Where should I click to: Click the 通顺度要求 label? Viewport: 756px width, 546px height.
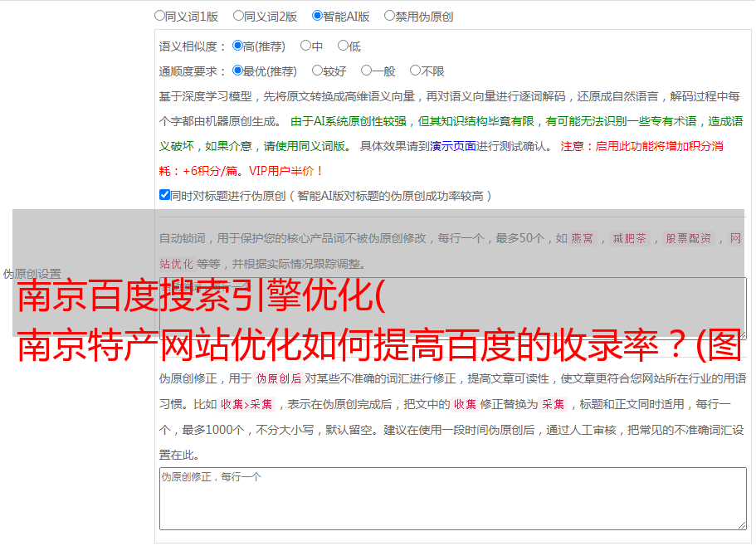(193, 72)
